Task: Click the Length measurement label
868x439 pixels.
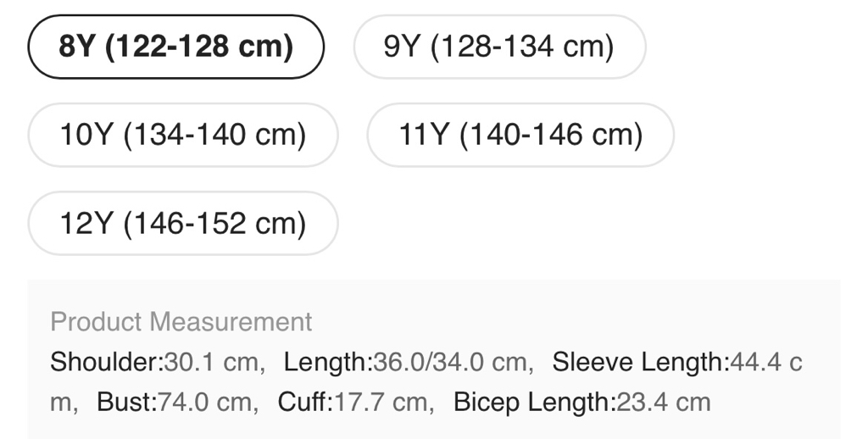Action: [x=326, y=362]
